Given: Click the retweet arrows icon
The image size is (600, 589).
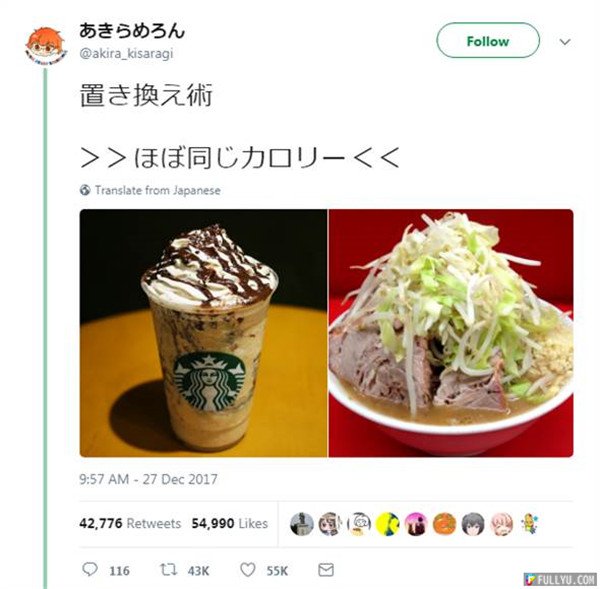Looking at the screenshot, I should [168, 570].
